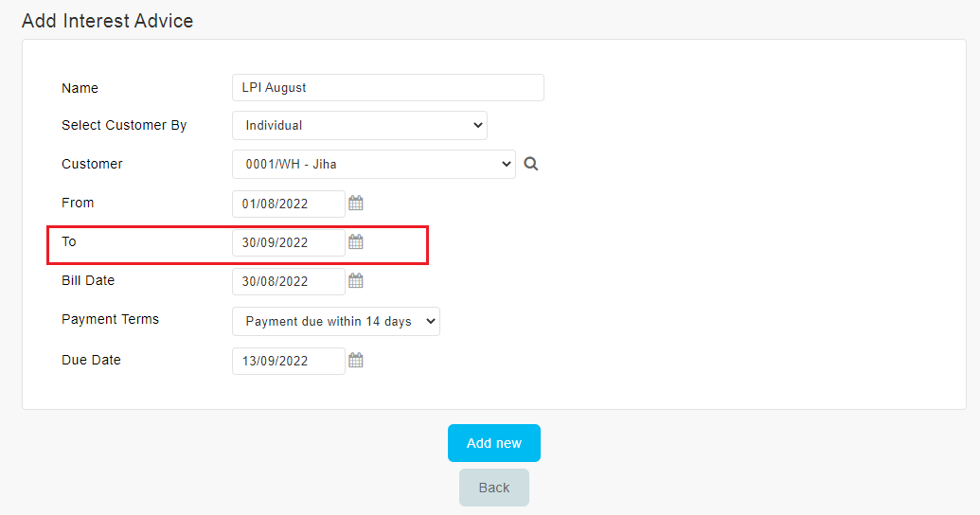
Task: Click the Payment Terms label
Action: [110, 319]
